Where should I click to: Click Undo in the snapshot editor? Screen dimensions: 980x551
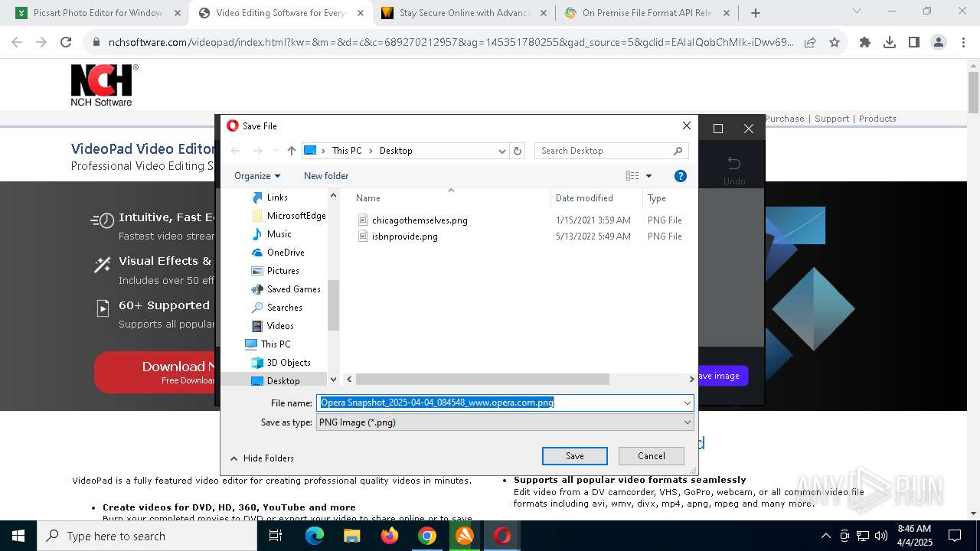(x=734, y=170)
